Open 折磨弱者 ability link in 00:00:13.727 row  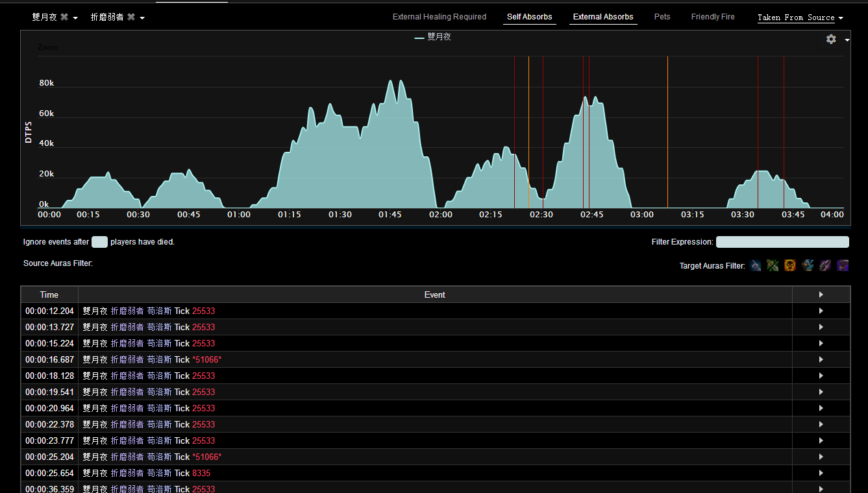coord(127,327)
